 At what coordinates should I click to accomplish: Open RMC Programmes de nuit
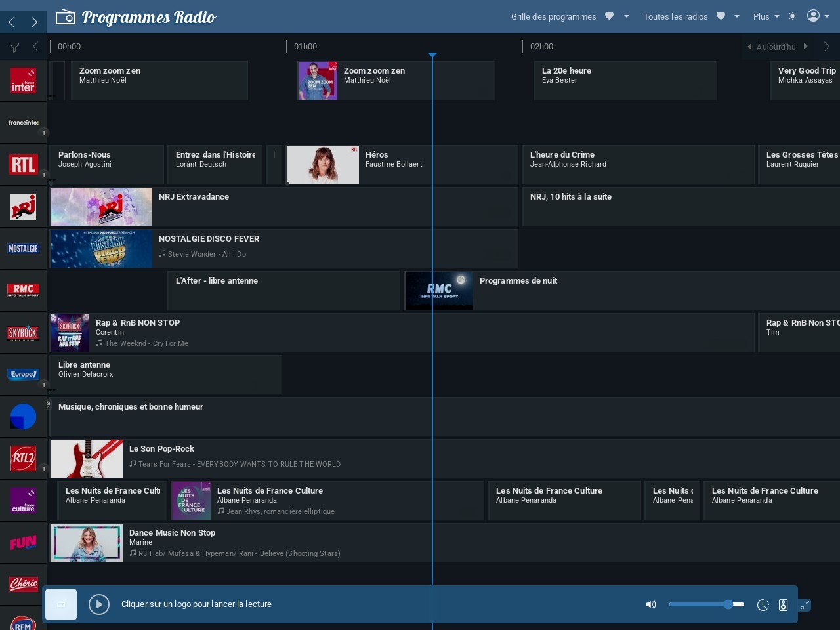pos(622,291)
